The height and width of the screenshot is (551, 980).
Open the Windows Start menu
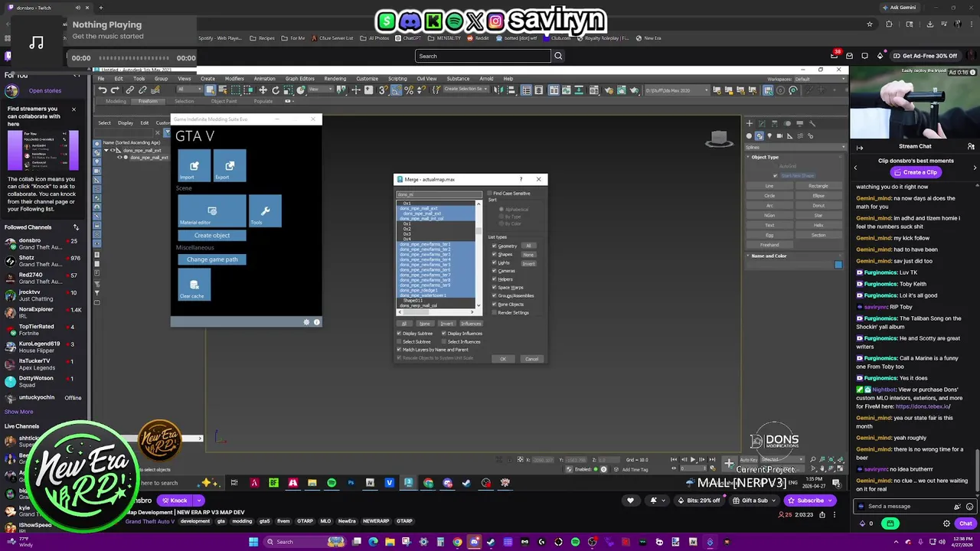tap(253, 542)
